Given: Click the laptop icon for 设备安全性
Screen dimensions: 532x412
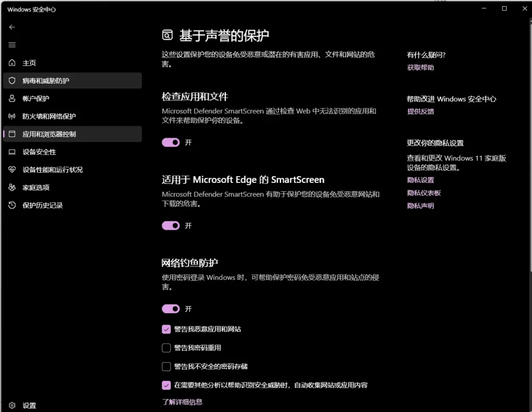Looking at the screenshot, I should coord(12,152).
